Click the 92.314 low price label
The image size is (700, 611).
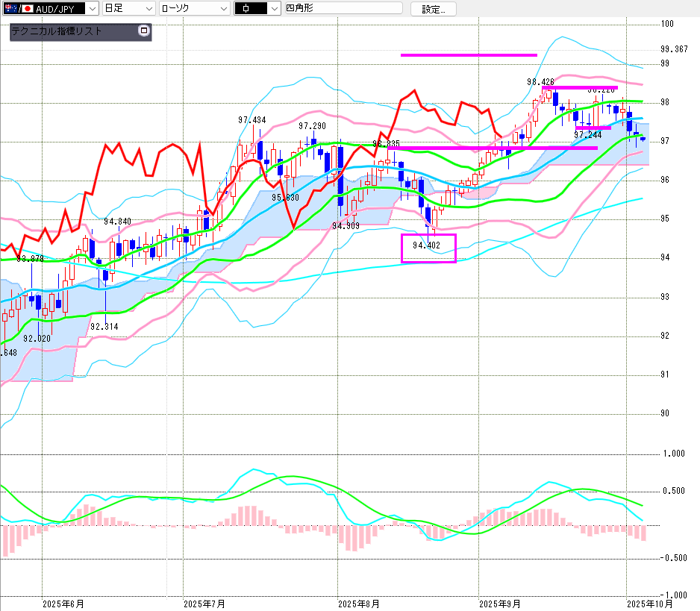[x=104, y=327]
